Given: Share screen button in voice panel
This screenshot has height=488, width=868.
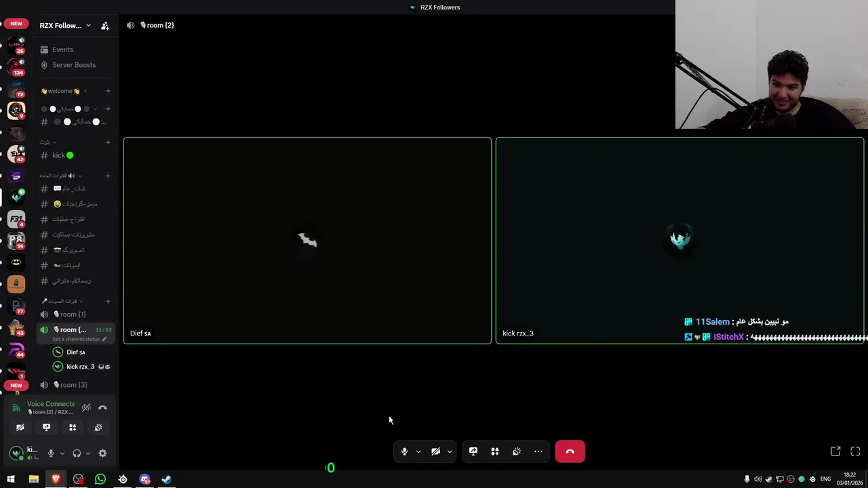Looking at the screenshot, I should point(46,428).
